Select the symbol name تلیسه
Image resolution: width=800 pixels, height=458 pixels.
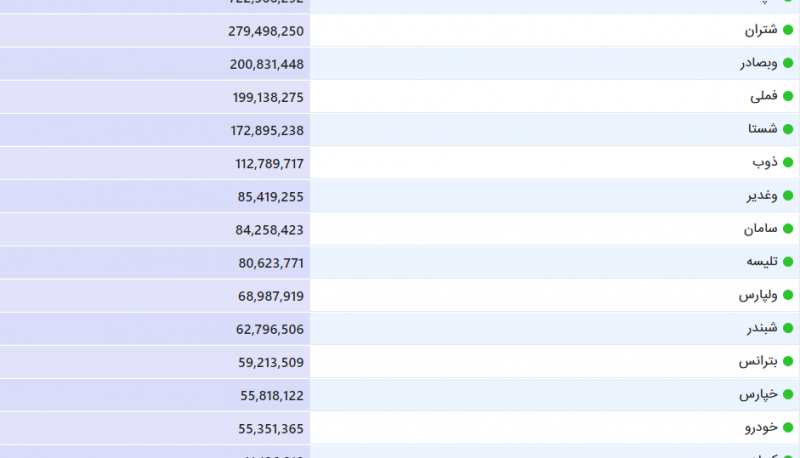(x=762, y=262)
